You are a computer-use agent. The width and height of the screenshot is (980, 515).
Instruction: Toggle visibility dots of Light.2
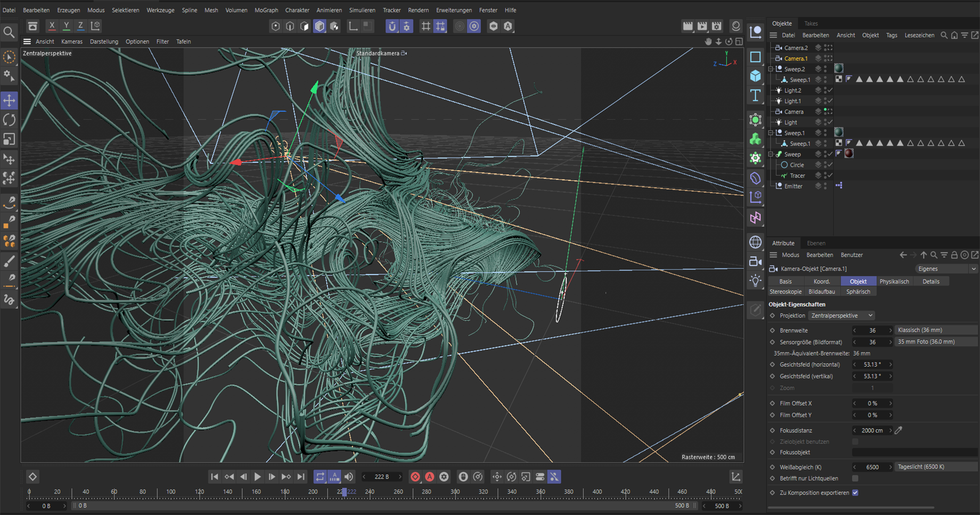[825, 90]
